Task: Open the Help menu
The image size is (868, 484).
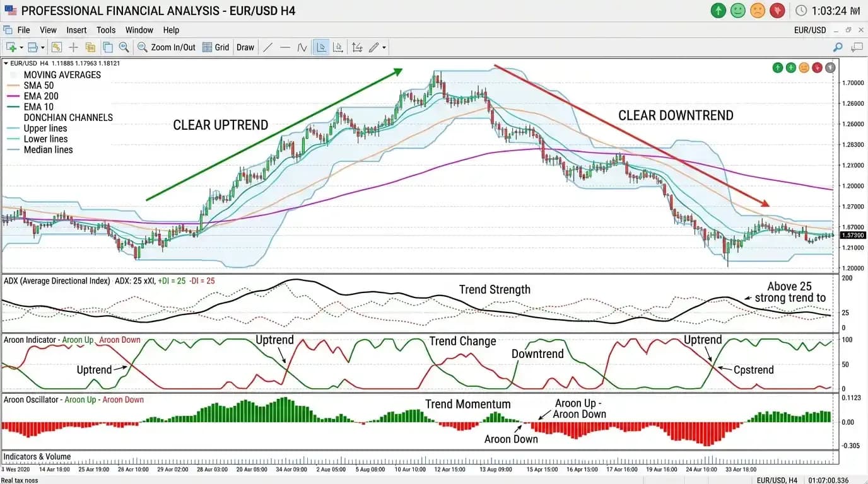Action: [x=171, y=30]
